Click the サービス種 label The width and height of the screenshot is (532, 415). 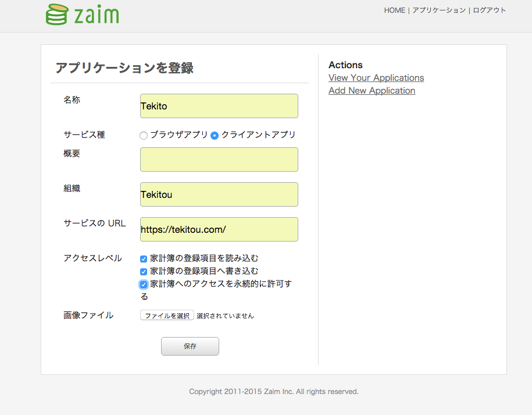pyautogui.click(x=84, y=134)
